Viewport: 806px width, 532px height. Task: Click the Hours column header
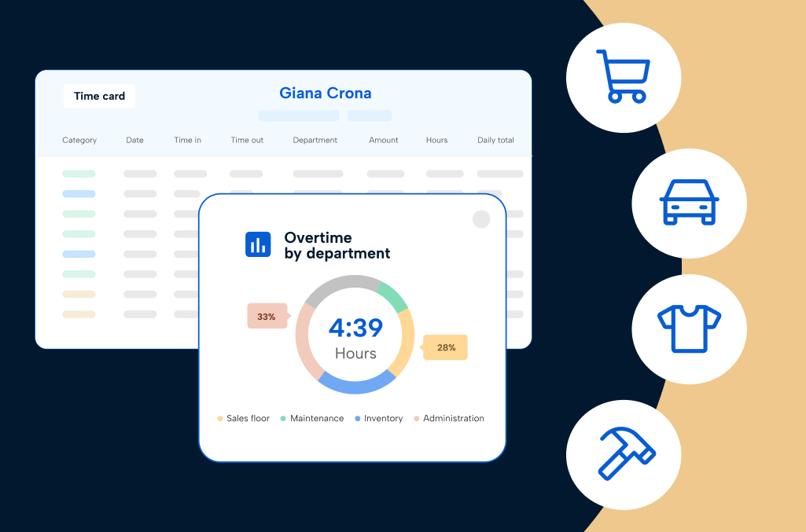pyautogui.click(x=437, y=140)
